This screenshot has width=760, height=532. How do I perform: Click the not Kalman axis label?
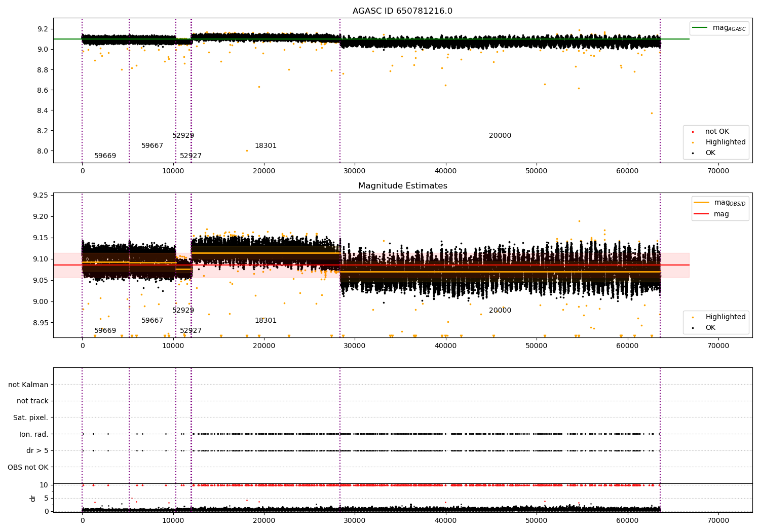coord(28,385)
